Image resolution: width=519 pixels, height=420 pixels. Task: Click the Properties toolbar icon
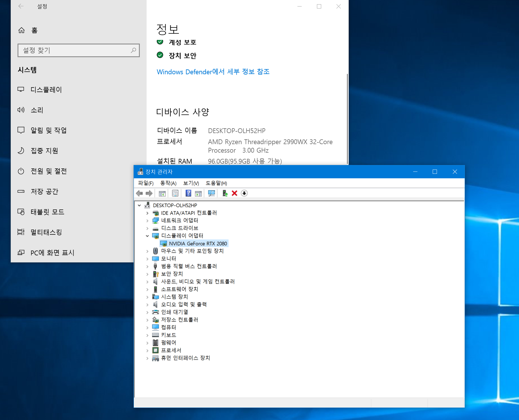coord(175,193)
